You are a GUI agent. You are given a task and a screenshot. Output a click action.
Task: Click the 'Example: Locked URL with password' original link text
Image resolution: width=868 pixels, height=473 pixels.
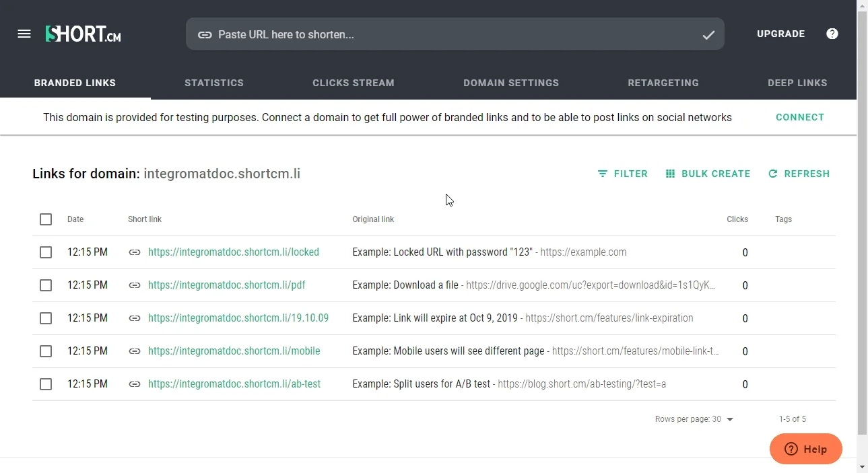pyautogui.click(x=442, y=252)
